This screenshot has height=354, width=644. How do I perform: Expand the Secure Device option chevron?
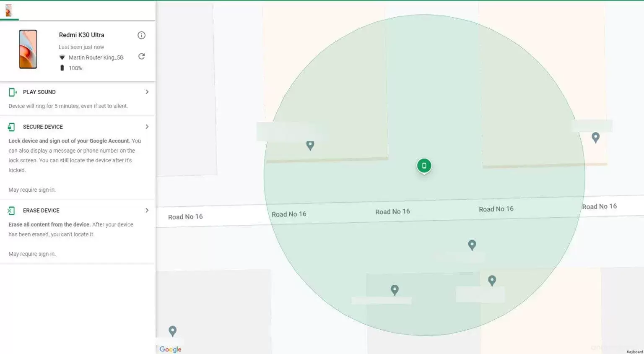[x=147, y=127]
